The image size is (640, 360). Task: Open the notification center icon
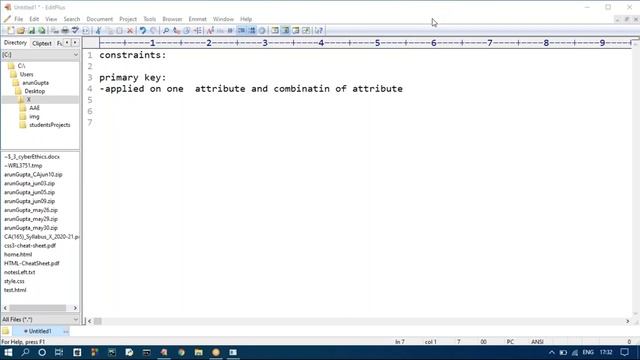click(624, 352)
